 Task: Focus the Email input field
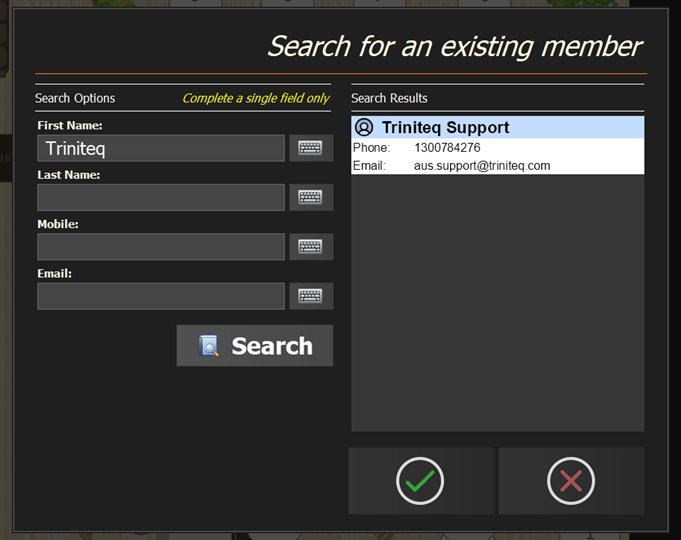(x=161, y=296)
